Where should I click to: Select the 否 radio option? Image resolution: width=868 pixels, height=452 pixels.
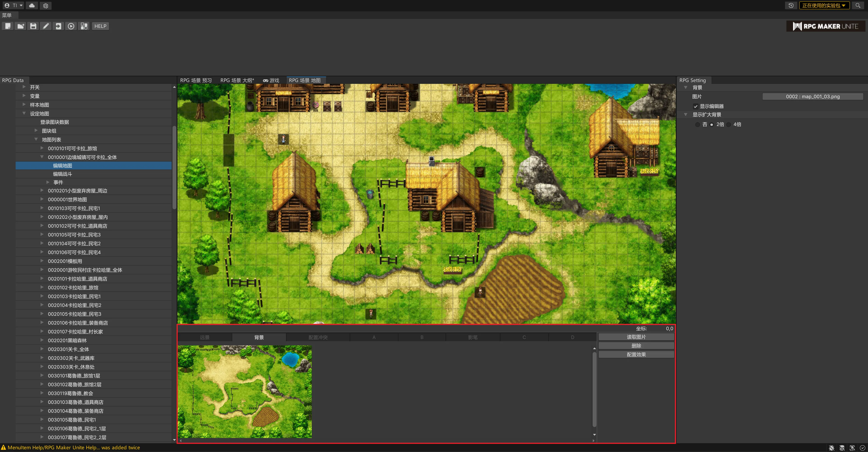point(698,125)
